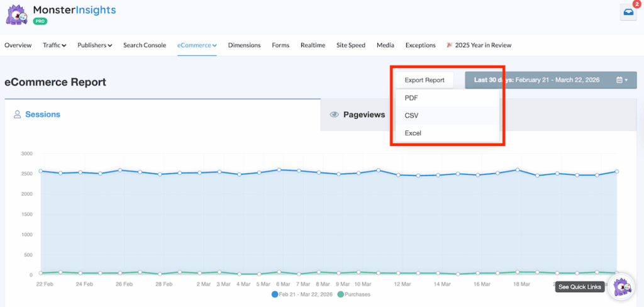Choose CSV from the export menu
The width and height of the screenshot is (644, 307).
pyautogui.click(x=412, y=116)
